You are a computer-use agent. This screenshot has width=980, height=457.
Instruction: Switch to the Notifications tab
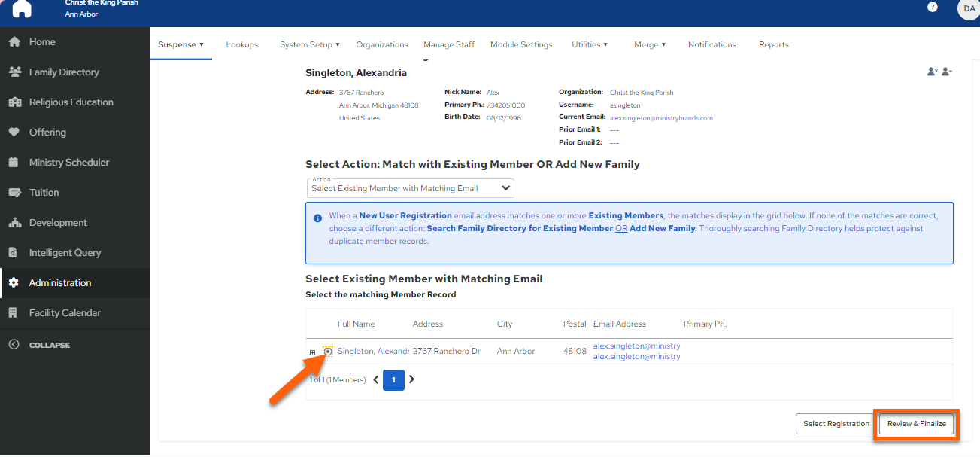coord(712,44)
